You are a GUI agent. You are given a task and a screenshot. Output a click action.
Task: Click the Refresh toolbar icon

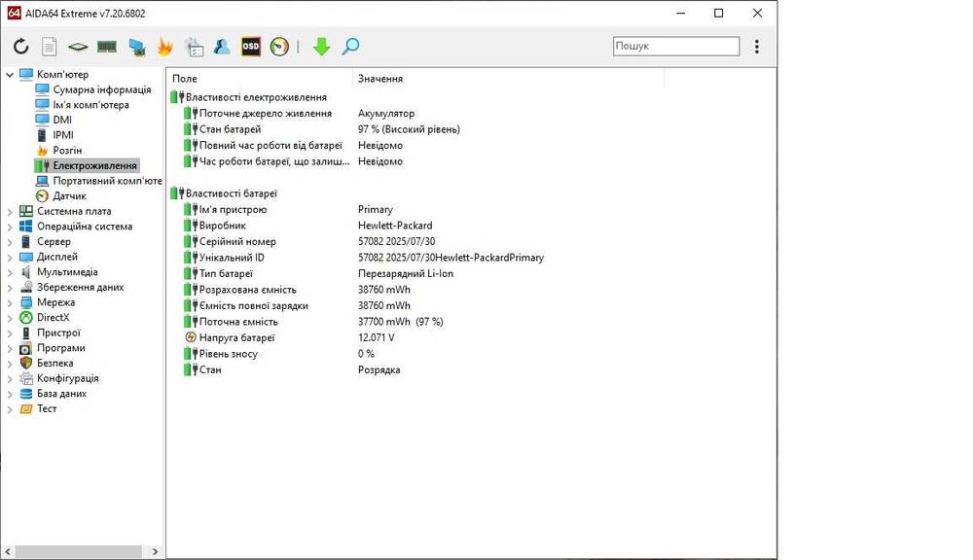point(21,47)
